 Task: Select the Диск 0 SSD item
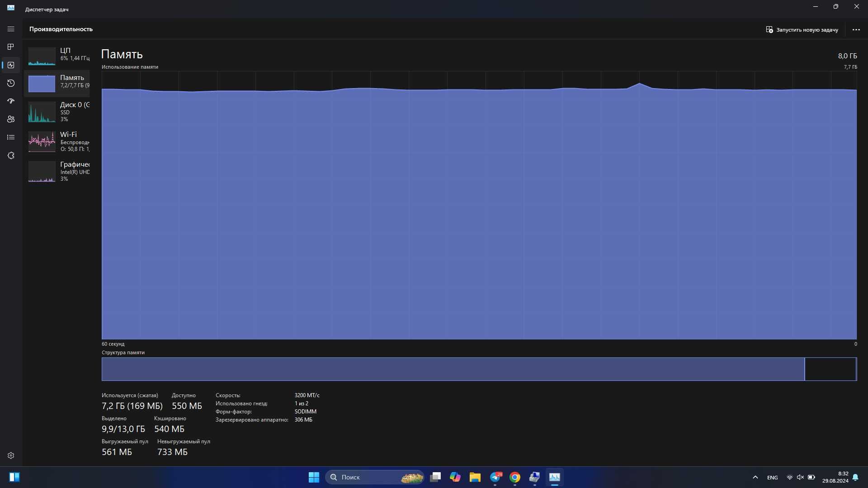click(x=57, y=112)
